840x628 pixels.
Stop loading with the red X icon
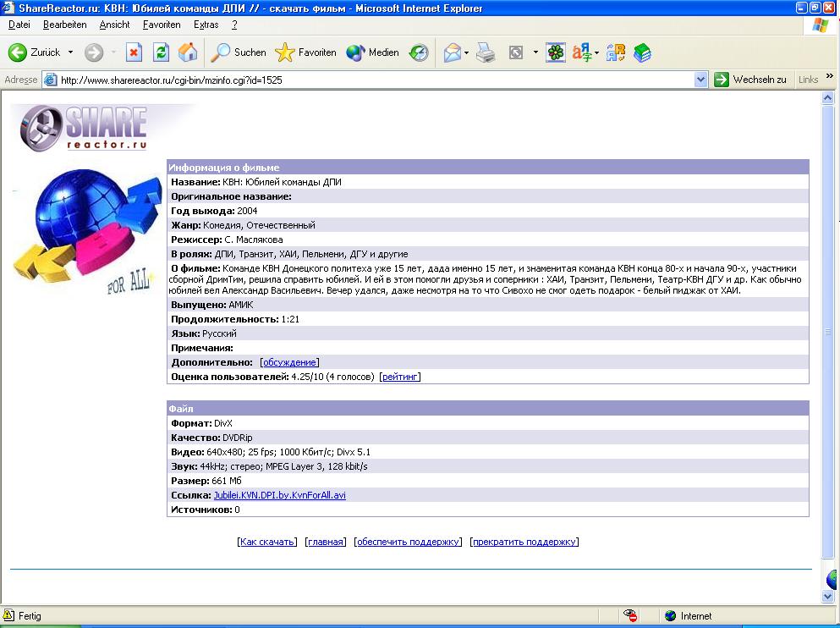tap(134, 52)
